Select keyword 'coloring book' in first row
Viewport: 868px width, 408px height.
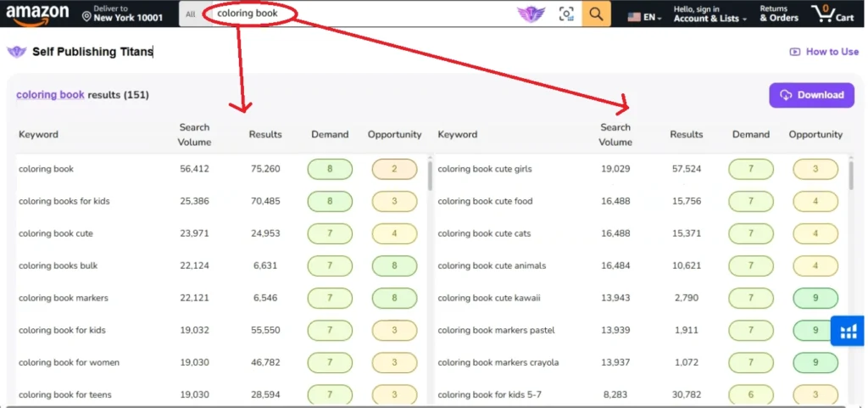click(46, 169)
